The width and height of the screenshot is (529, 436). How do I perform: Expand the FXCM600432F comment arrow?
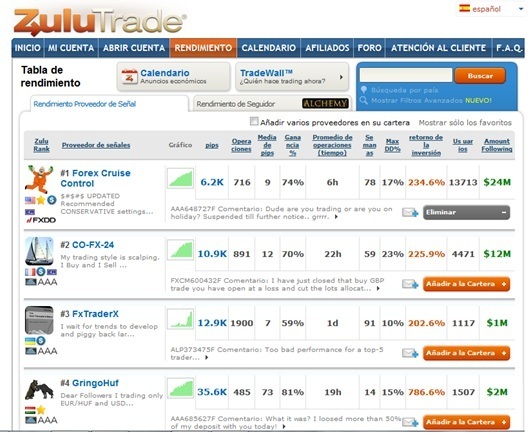coord(378,289)
